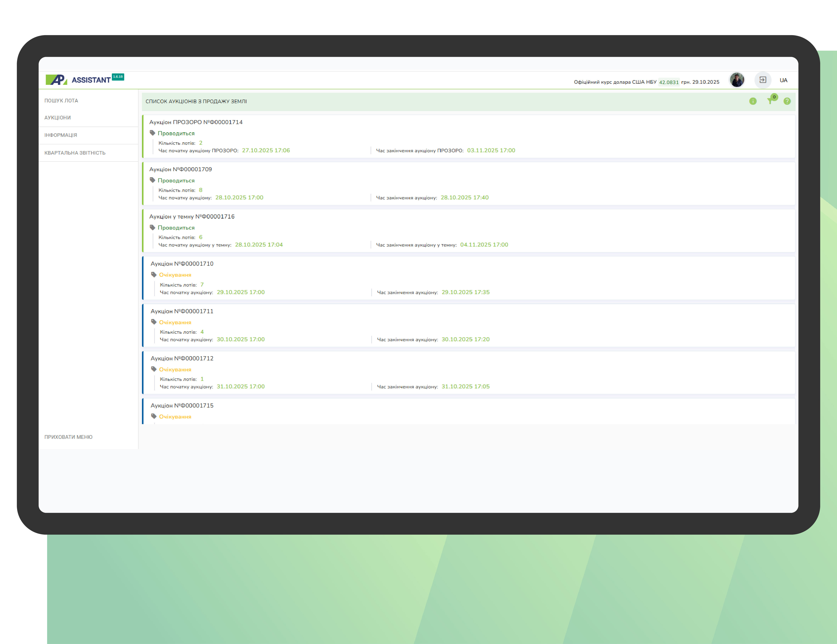
Task: Open the user profile avatar
Action: (x=737, y=80)
